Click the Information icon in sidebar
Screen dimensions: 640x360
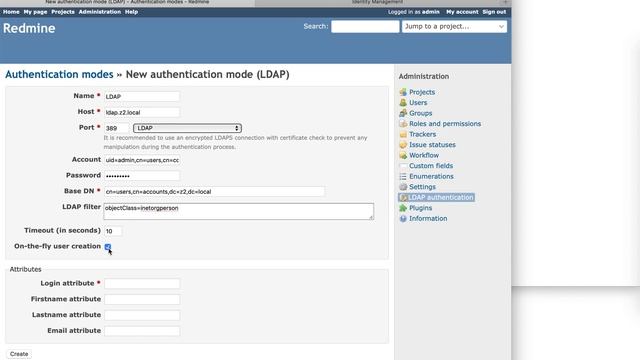(403, 218)
